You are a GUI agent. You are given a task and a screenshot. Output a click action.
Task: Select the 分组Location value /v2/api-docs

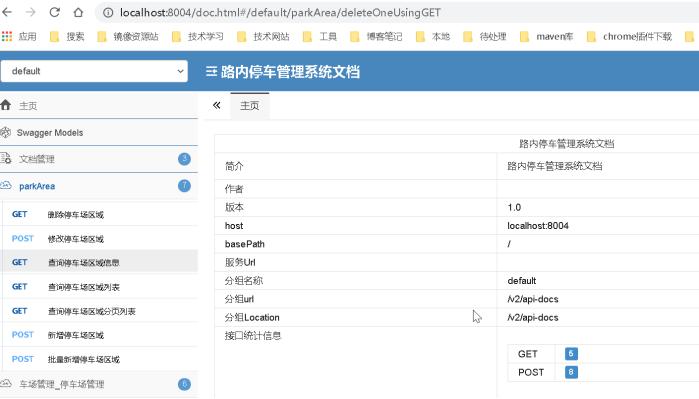tap(533, 317)
